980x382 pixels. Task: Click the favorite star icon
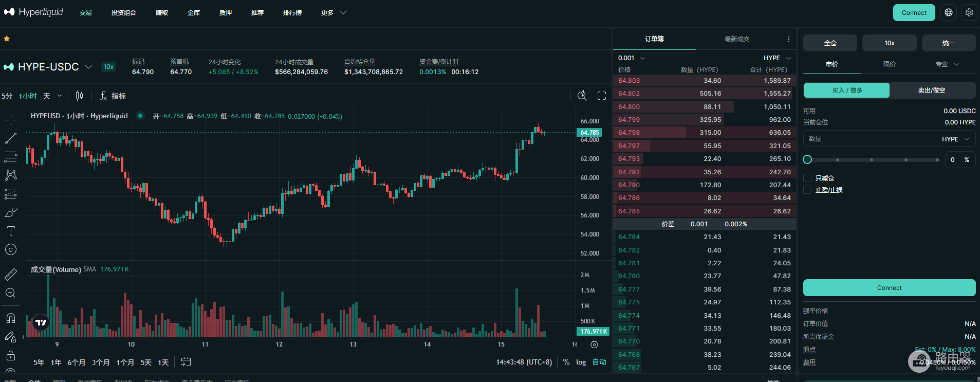click(7, 39)
